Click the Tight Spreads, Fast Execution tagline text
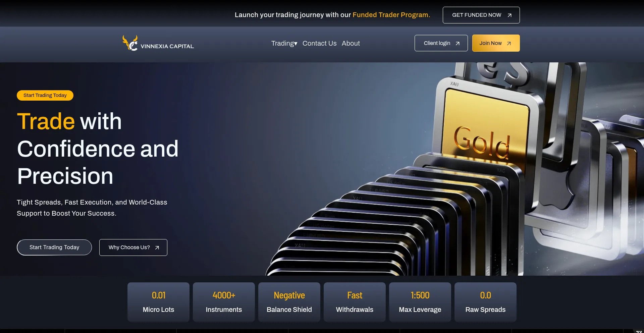 [92, 208]
